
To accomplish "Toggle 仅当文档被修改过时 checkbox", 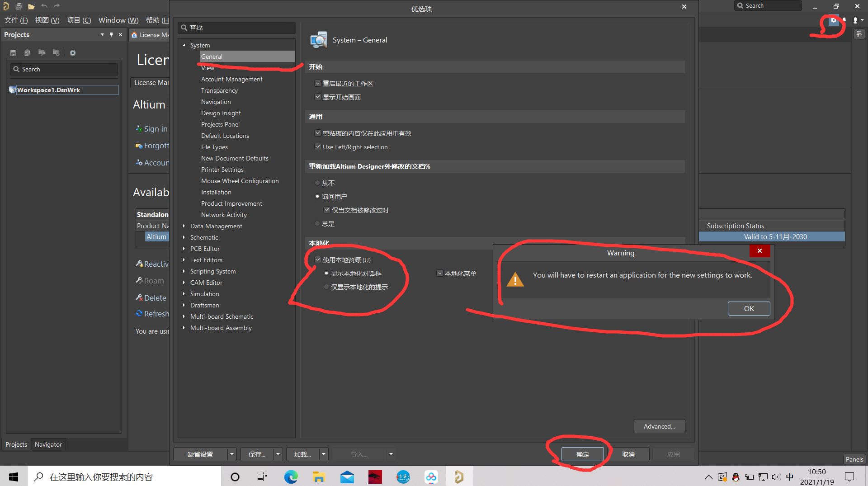I will pyautogui.click(x=326, y=210).
